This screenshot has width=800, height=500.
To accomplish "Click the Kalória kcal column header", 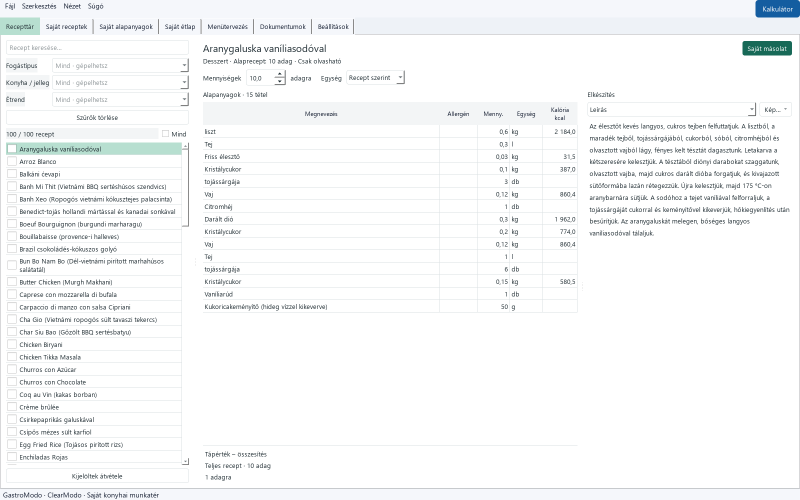I will pos(560,114).
